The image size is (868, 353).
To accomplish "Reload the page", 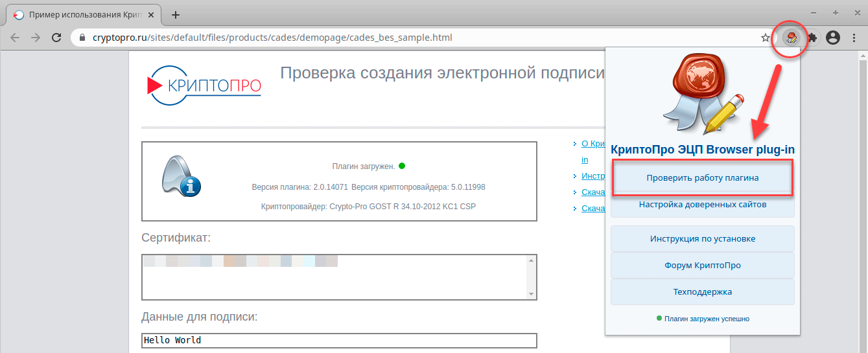I will [56, 38].
